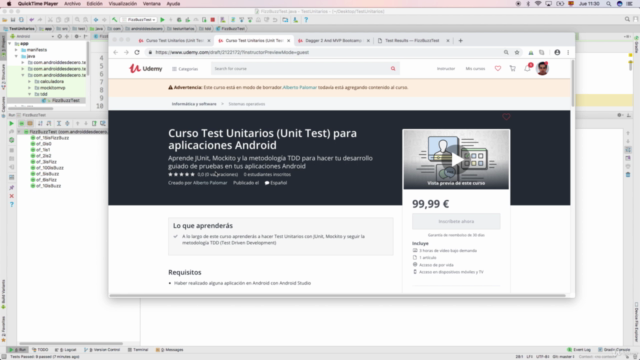The image size is (640, 360).
Task: Select the of_100isBuzz test result
Action: (x=49, y=168)
